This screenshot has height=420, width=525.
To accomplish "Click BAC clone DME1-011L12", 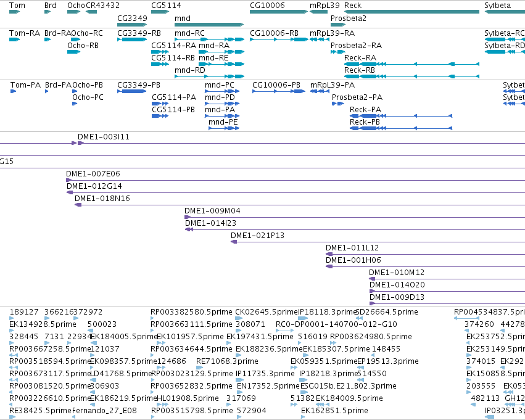I will [x=352, y=249].
